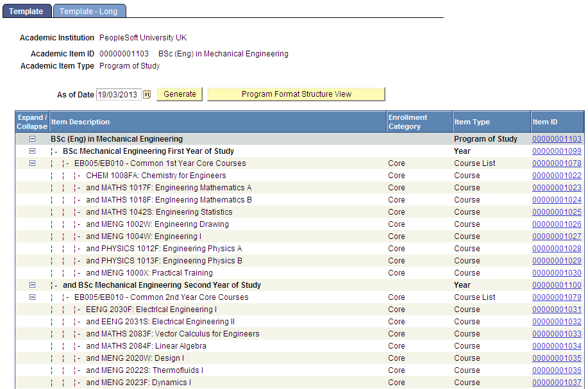This screenshot has width=588, height=389.
Task: Click the Year item type of First Year of Study
Action: tap(462, 151)
